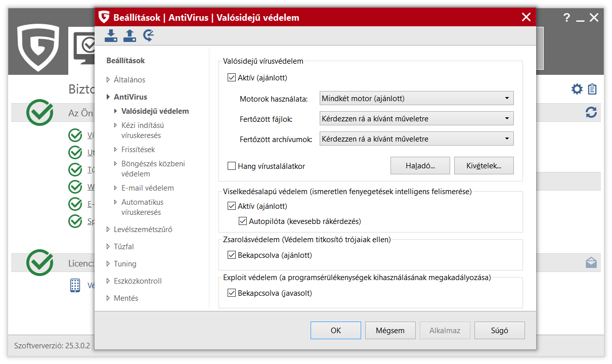Image resolution: width=612 pixels, height=364 pixels.
Task: Toggle Bekapcsolva (ajánlott) under Zsarolásvédelem
Action: click(232, 255)
